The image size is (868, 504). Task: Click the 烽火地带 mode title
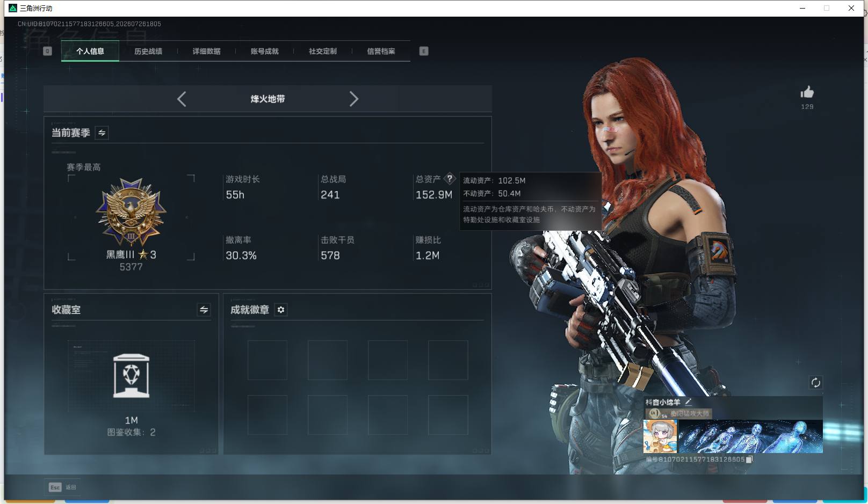268,99
